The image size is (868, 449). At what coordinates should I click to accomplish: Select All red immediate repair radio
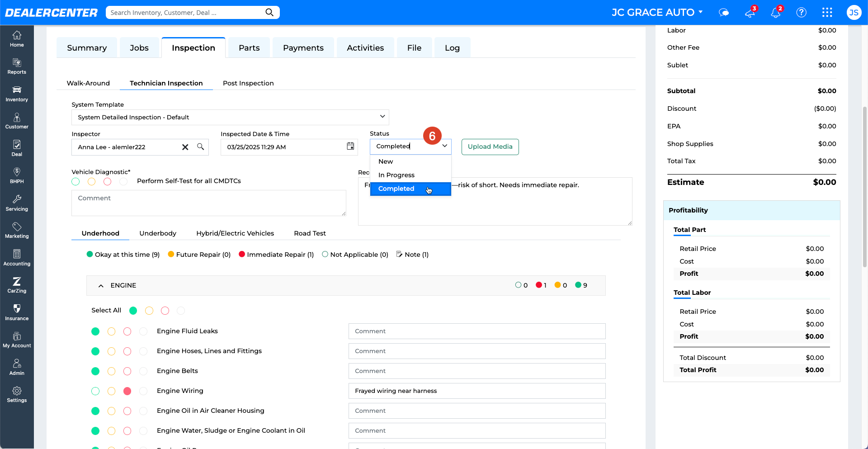click(165, 311)
